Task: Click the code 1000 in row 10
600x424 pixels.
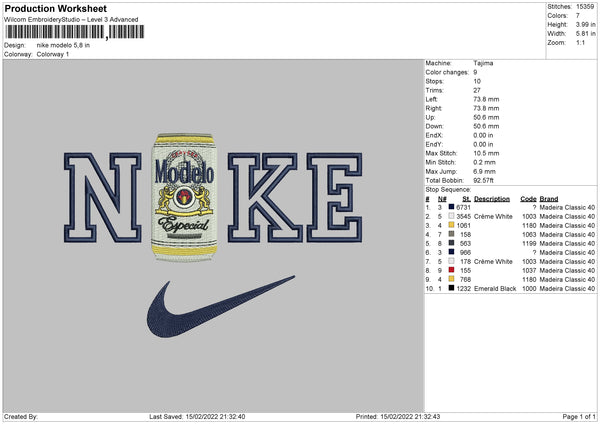Action: (529, 289)
